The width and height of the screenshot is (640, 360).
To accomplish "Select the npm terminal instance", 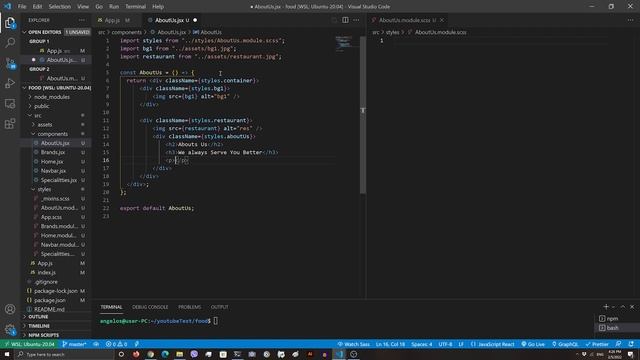I will click(616, 318).
